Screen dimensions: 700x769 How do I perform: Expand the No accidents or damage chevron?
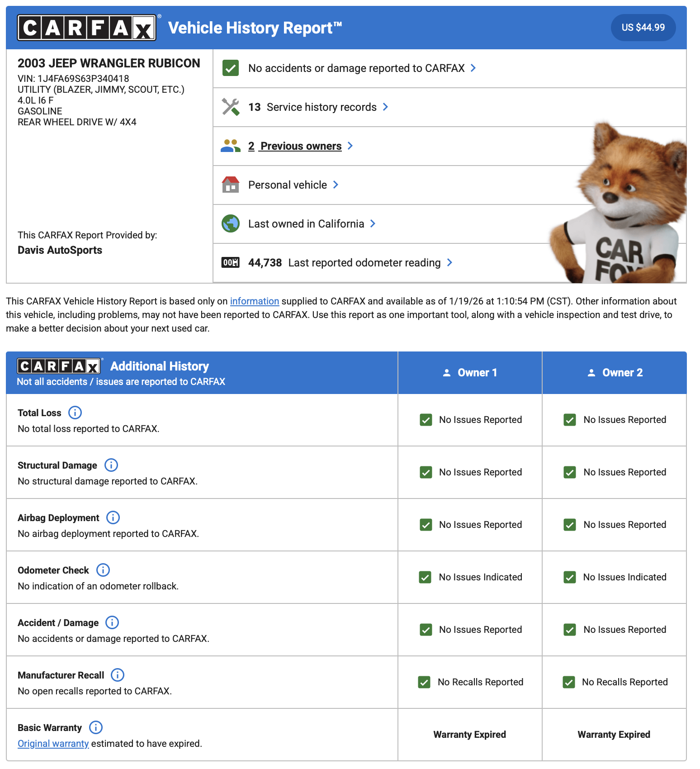[x=473, y=68]
